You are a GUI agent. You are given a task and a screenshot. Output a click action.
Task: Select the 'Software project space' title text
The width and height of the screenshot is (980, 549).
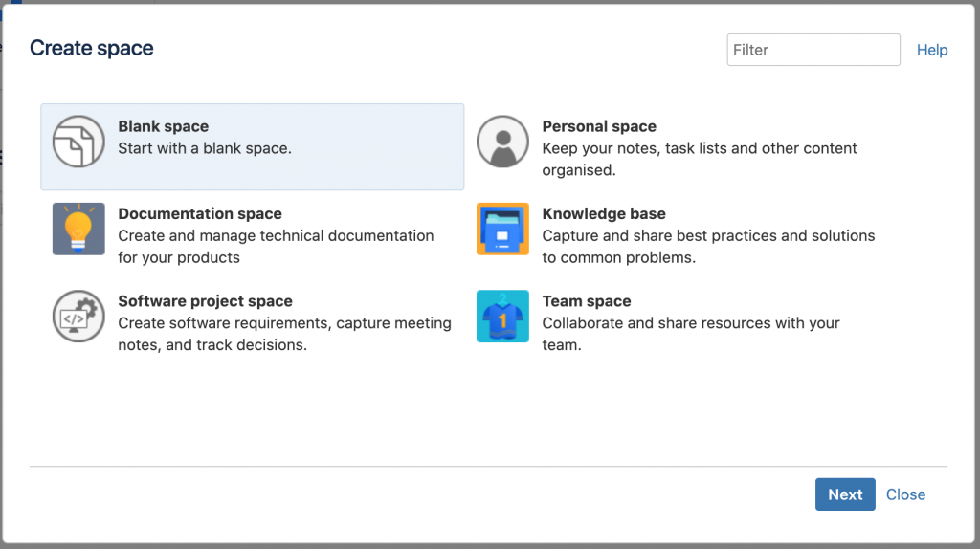(x=205, y=301)
